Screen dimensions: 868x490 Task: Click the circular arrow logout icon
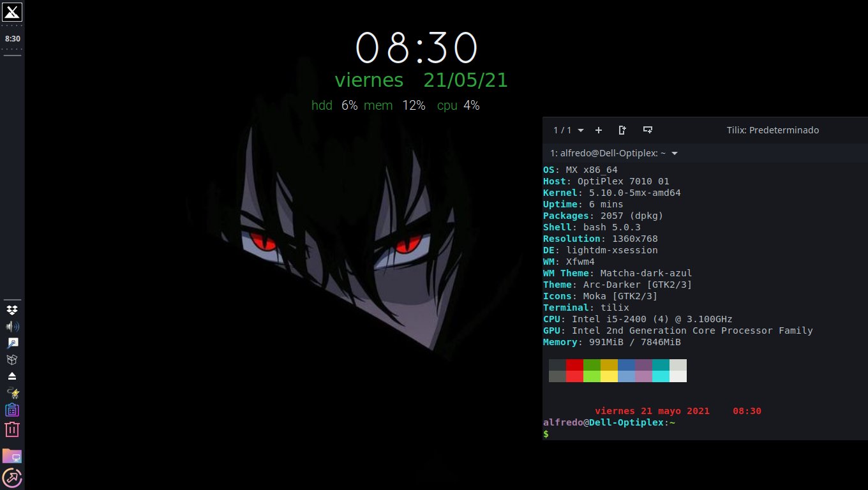click(12, 477)
